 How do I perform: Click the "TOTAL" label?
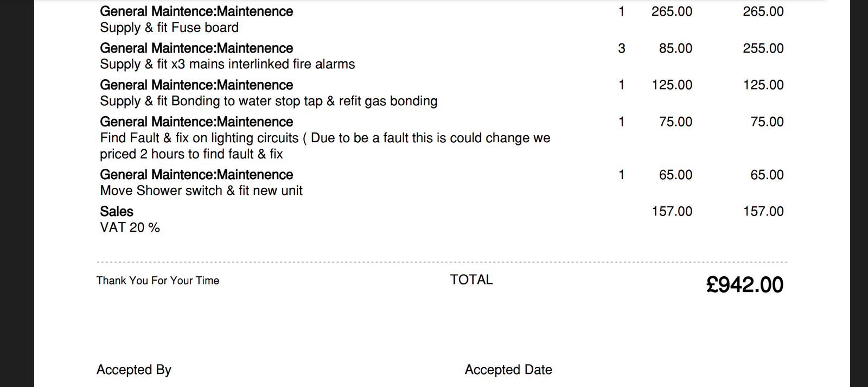(x=471, y=280)
